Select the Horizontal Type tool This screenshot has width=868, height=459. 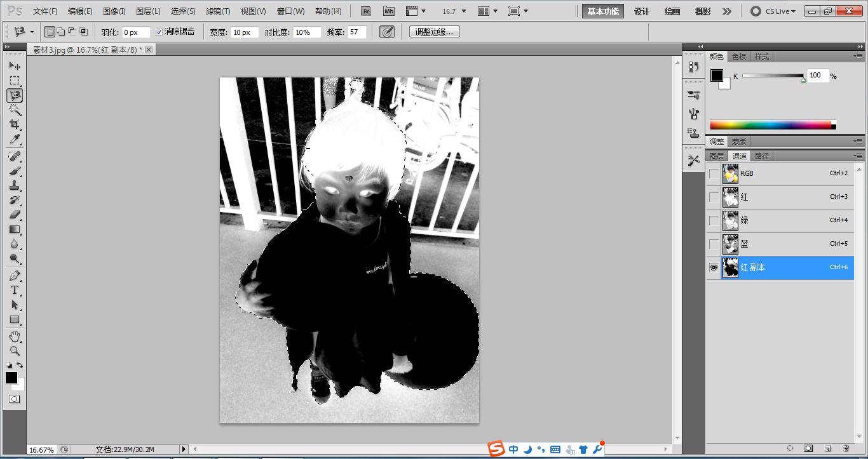click(x=15, y=290)
